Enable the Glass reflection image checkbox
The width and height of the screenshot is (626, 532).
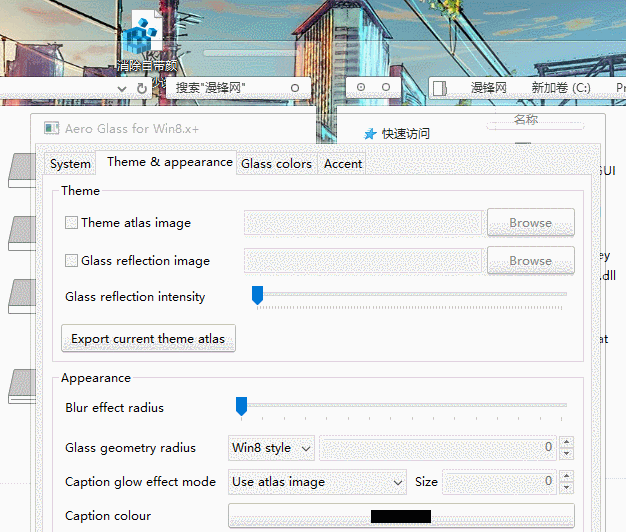point(71,261)
